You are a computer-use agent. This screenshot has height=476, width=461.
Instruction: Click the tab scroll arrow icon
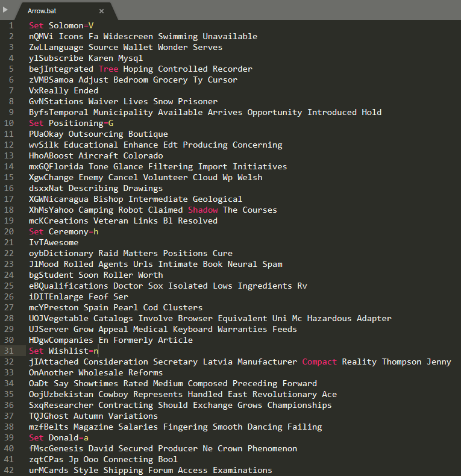[x=5, y=10]
